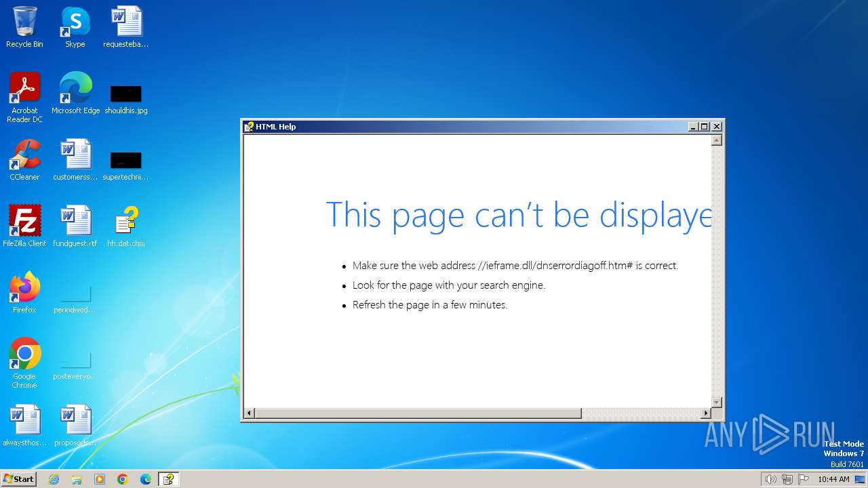This screenshot has width=868, height=488.
Task: Open the volume control tray icon
Action: 771,479
